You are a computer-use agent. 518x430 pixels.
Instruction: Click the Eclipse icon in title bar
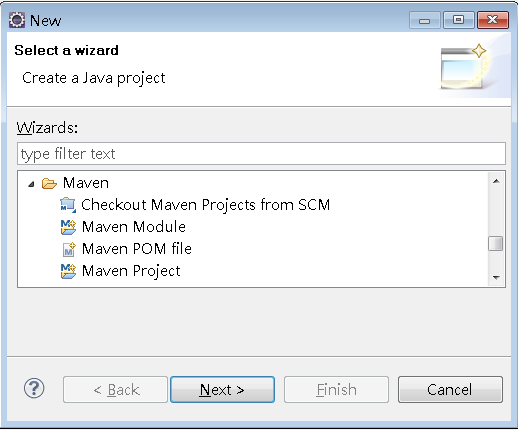[17, 20]
